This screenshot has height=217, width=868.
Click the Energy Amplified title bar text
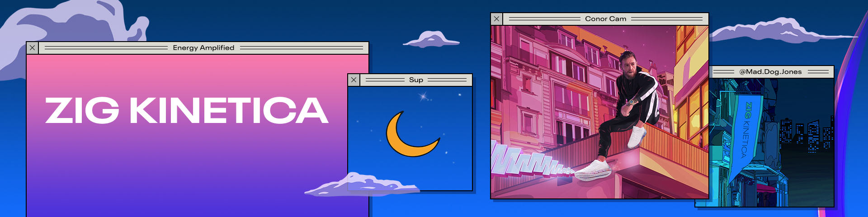(x=203, y=48)
